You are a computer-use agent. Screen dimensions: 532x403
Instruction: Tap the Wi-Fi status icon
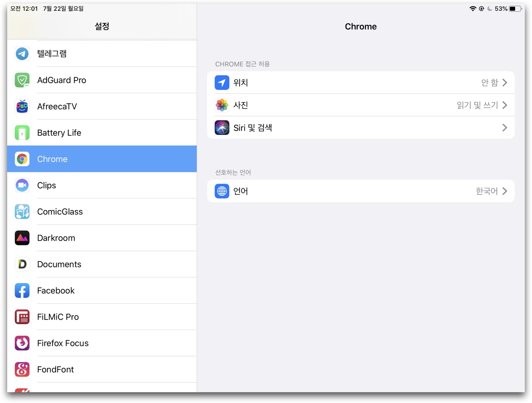[x=473, y=9]
